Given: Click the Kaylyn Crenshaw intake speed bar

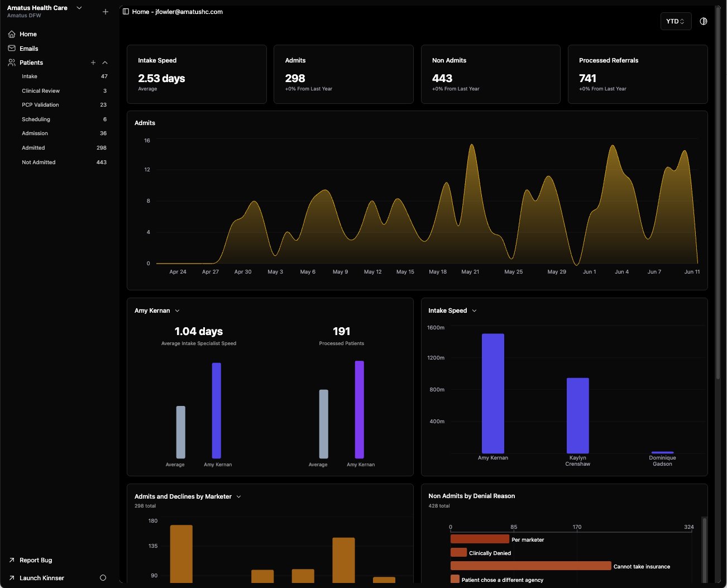Looking at the screenshot, I should coord(577,415).
